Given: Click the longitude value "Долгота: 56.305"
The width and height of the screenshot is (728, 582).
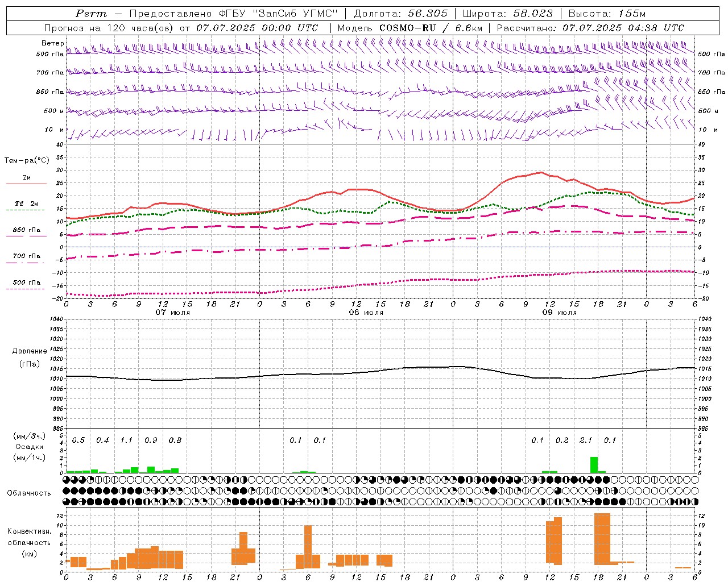Looking at the screenshot, I should (x=400, y=14).
